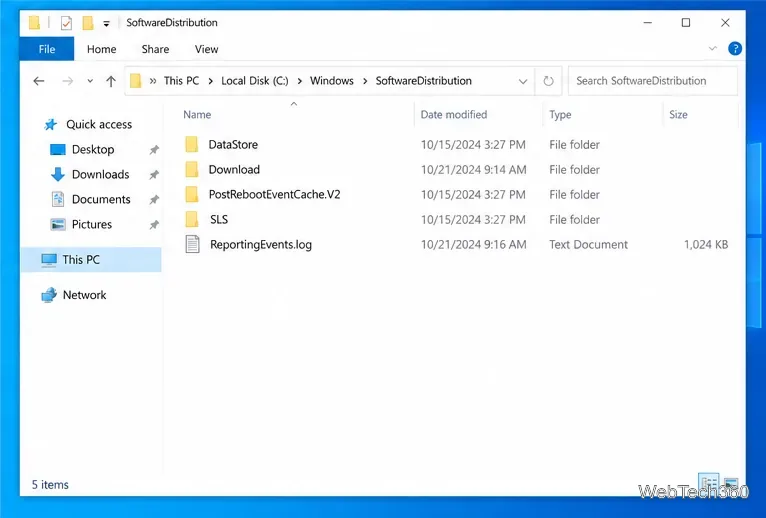Click the title bar folder icon

tap(34, 22)
